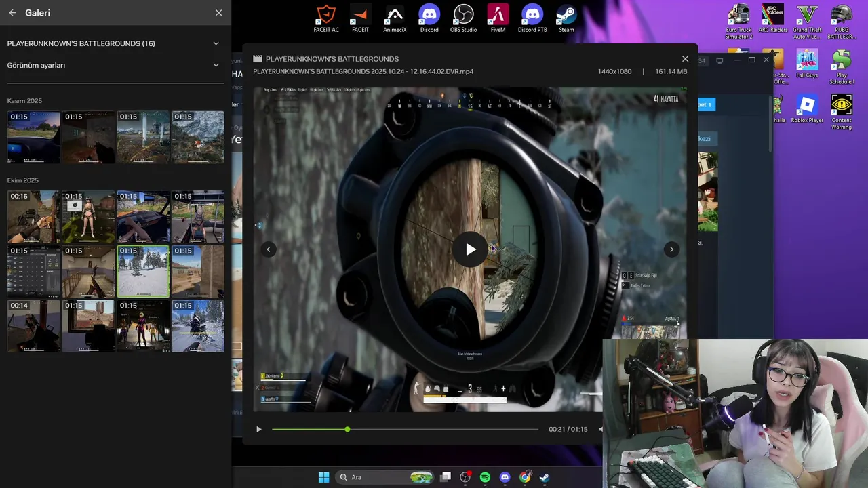Open first Kasım 2025 car video thumbnail
Screen dimensions: 868x488
point(34,137)
